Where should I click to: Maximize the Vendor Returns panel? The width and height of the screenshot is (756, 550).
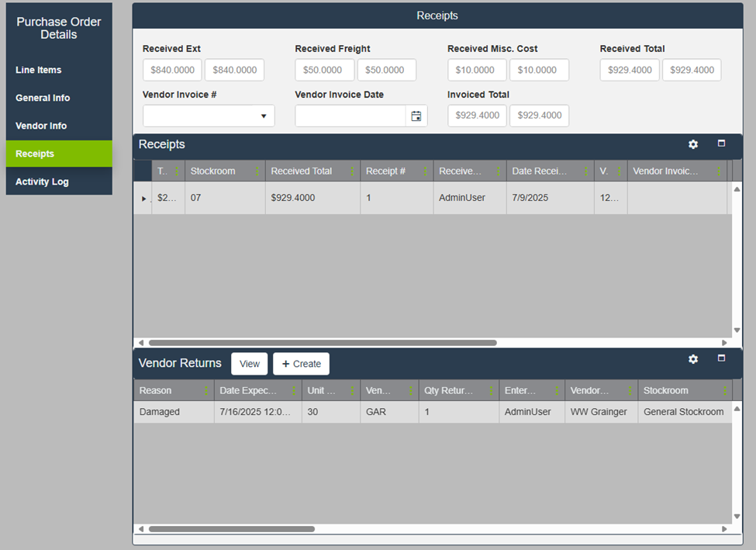[x=721, y=358]
